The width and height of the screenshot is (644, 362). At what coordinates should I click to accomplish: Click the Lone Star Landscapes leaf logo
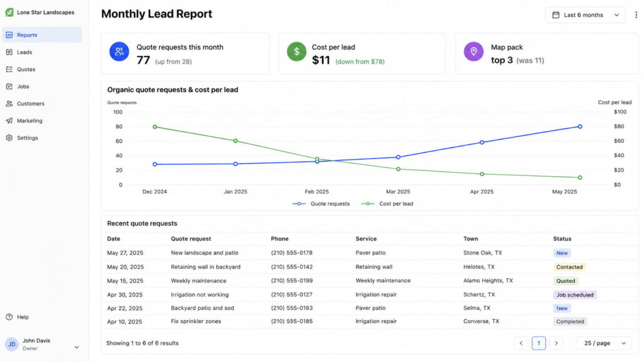pyautogui.click(x=9, y=13)
